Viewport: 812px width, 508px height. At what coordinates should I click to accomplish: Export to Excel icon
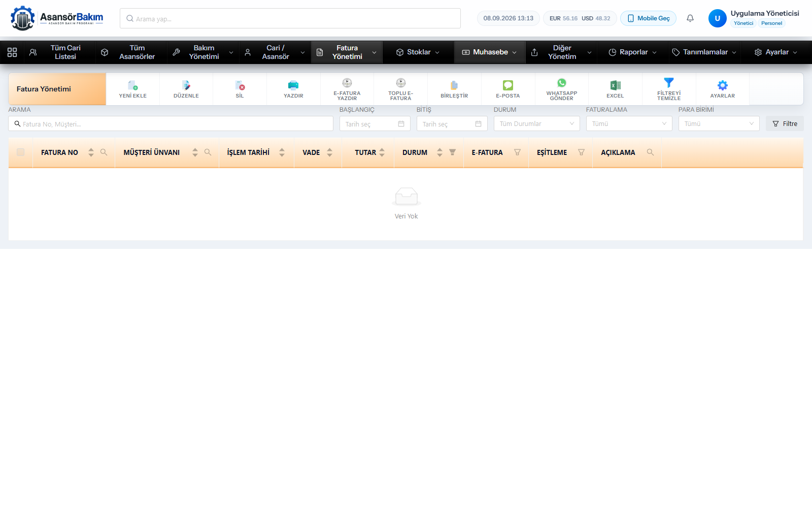[x=615, y=85]
